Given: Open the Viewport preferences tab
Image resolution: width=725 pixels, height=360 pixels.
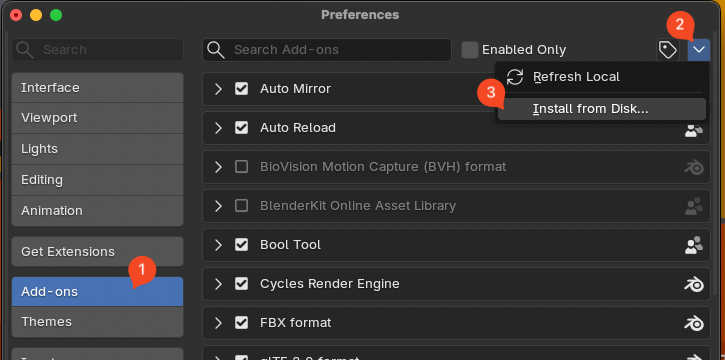Looking at the screenshot, I should pyautogui.click(x=98, y=118).
